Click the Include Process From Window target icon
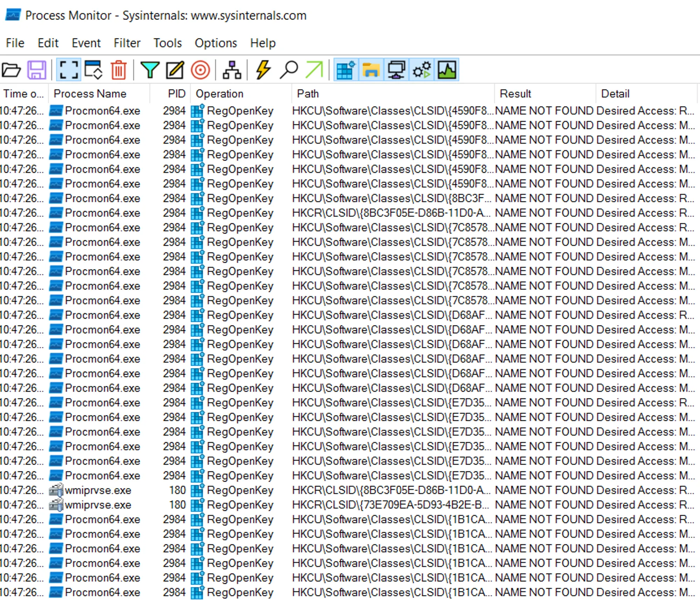 (200, 70)
